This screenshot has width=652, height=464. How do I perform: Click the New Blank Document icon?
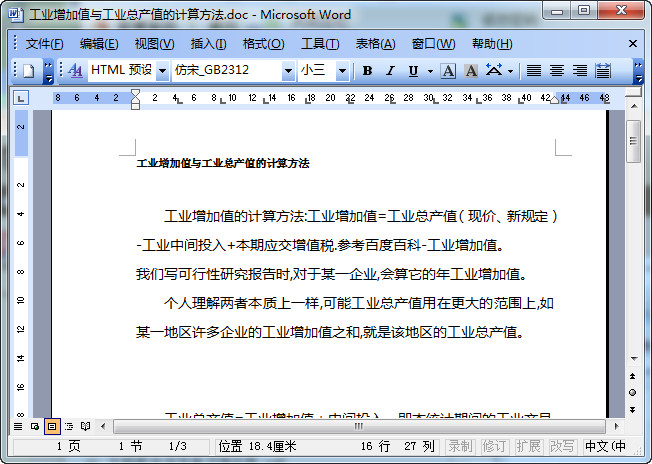[28, 71]
